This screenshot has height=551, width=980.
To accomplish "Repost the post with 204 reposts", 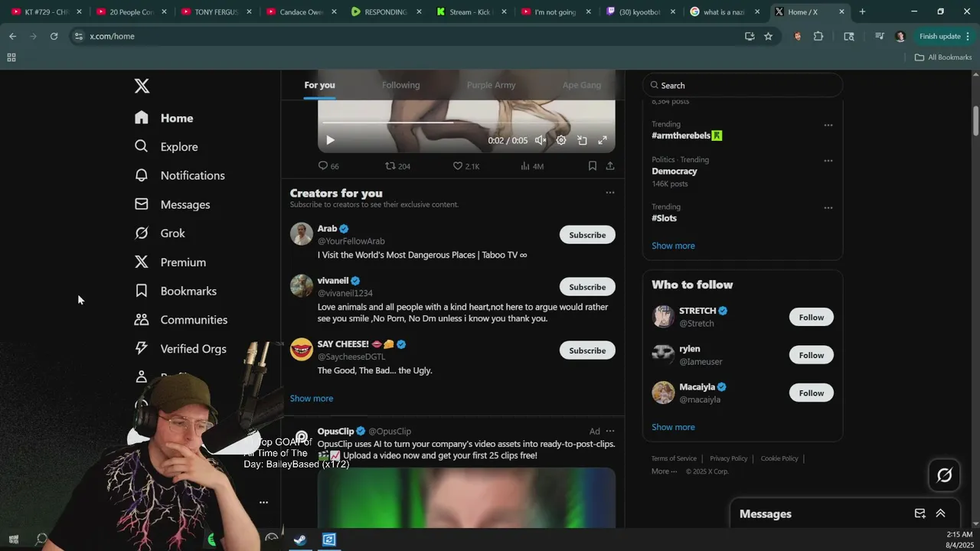I will (x=397, y=165).
